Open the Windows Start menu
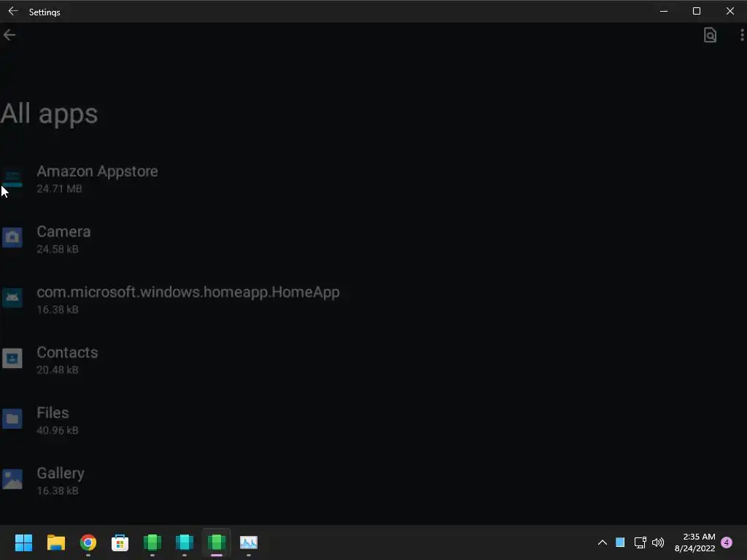This screenshot has height=560, width=747. pos(23,542)
